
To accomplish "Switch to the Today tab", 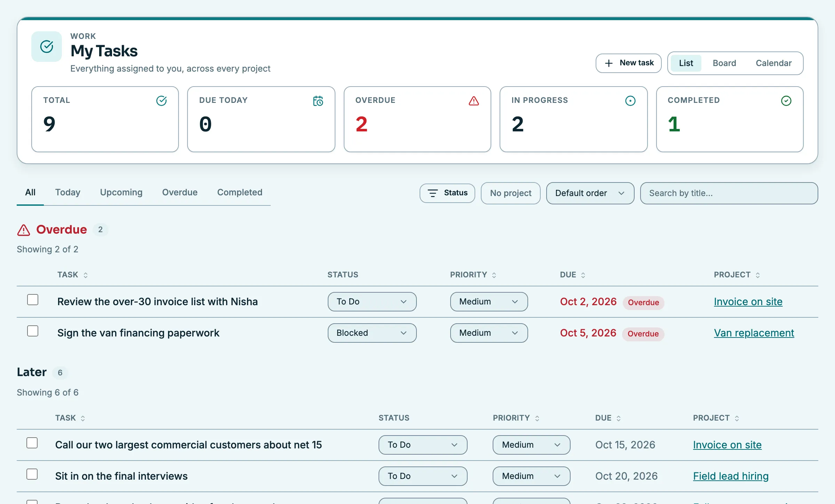I will point(68,193).
